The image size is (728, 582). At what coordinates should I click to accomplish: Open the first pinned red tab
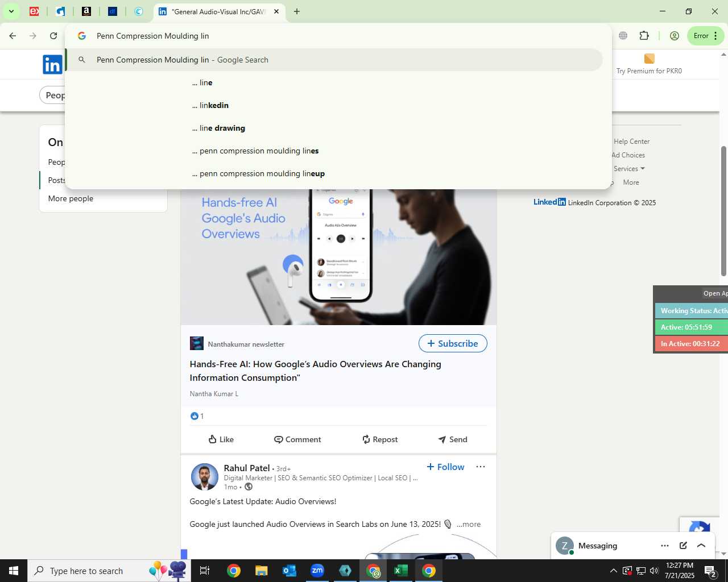(34, 11)
